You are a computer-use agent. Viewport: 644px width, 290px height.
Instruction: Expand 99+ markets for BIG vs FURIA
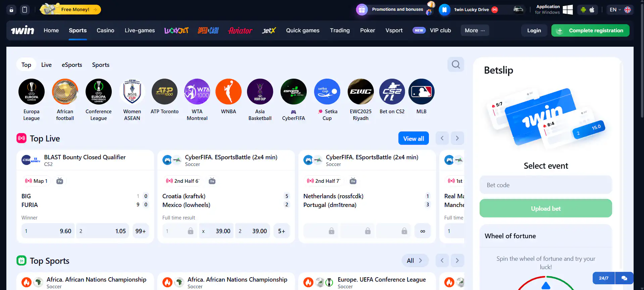[141, 231]
